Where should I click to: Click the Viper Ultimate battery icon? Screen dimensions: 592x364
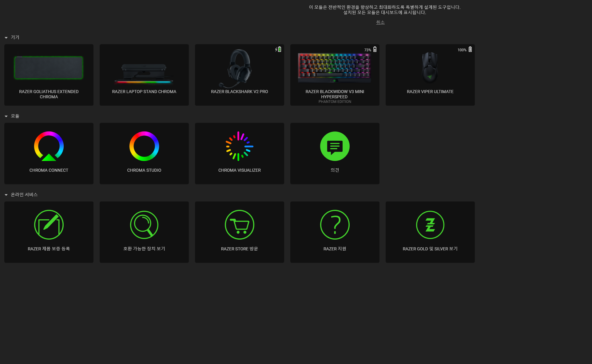pos(470,49)
